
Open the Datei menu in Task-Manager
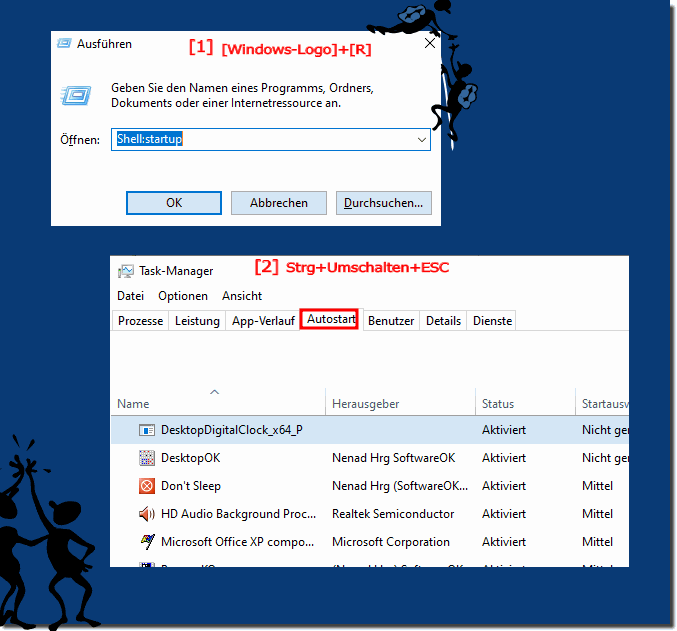pyautogui.click(x=130, y=296)
